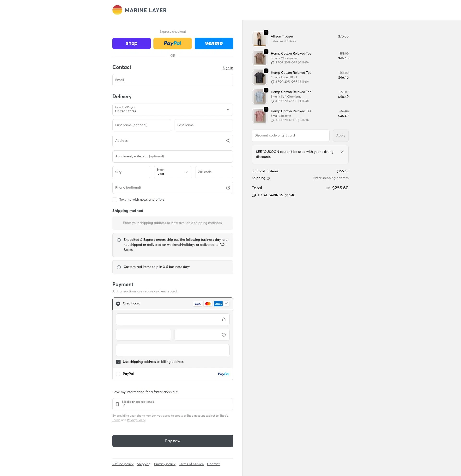Click the +5 more card types badge

tap(227, 303)
